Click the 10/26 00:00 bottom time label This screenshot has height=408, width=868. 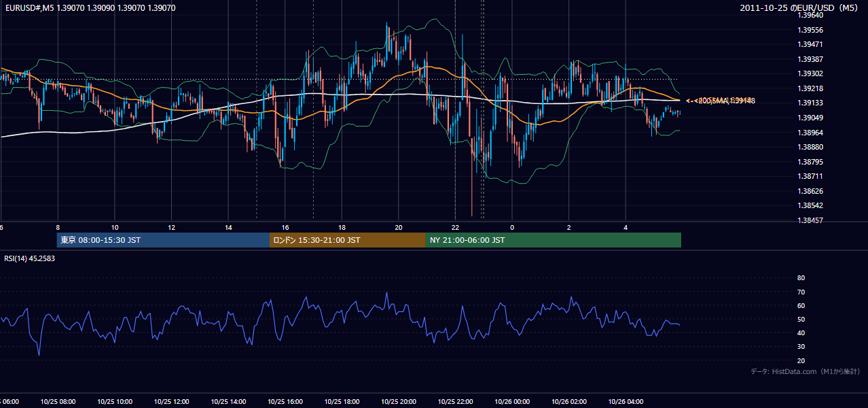512,402
